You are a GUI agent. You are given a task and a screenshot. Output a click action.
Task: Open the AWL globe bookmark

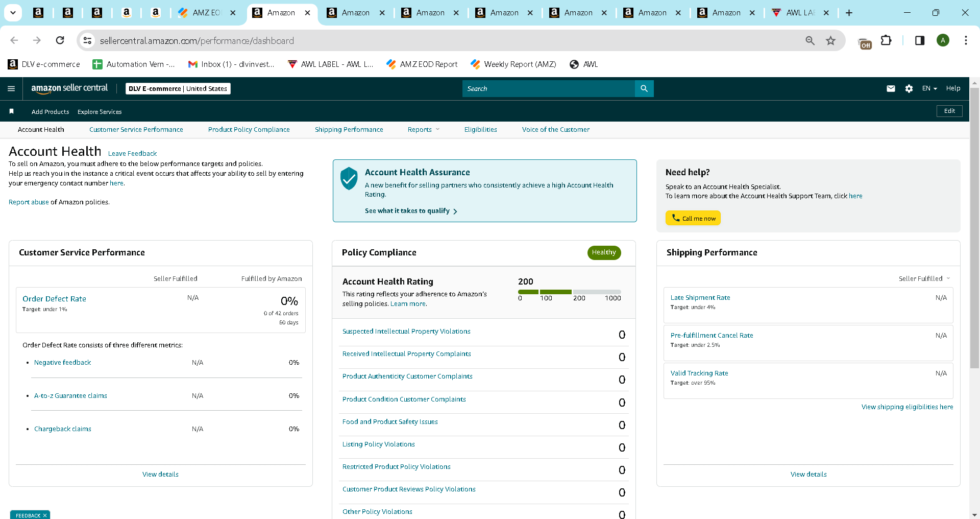click(x=584, y=64)
